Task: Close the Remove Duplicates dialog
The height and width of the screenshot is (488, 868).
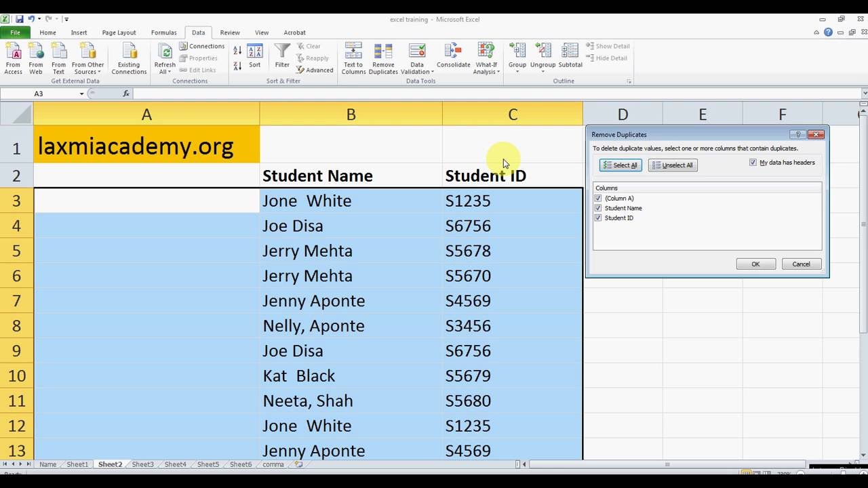Action: [816, 134]
